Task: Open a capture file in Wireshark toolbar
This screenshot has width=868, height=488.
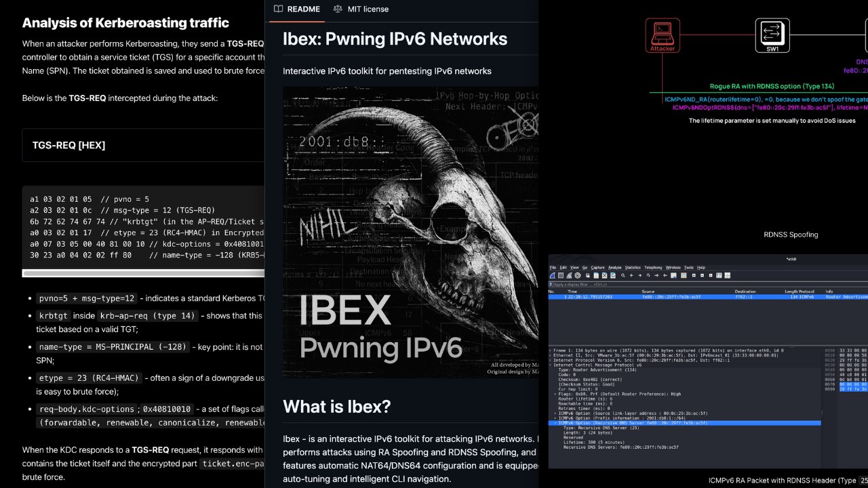Action: 588,275
